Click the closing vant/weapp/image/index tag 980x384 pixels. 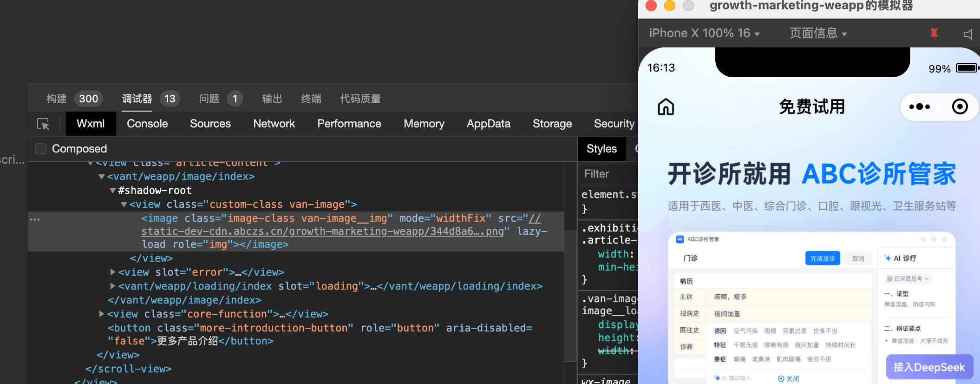tap(184, 300)
